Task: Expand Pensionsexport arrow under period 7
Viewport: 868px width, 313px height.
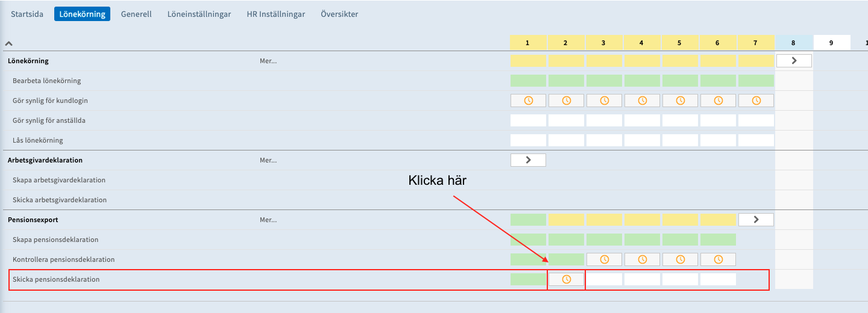Action: click(x=756, y=220)
